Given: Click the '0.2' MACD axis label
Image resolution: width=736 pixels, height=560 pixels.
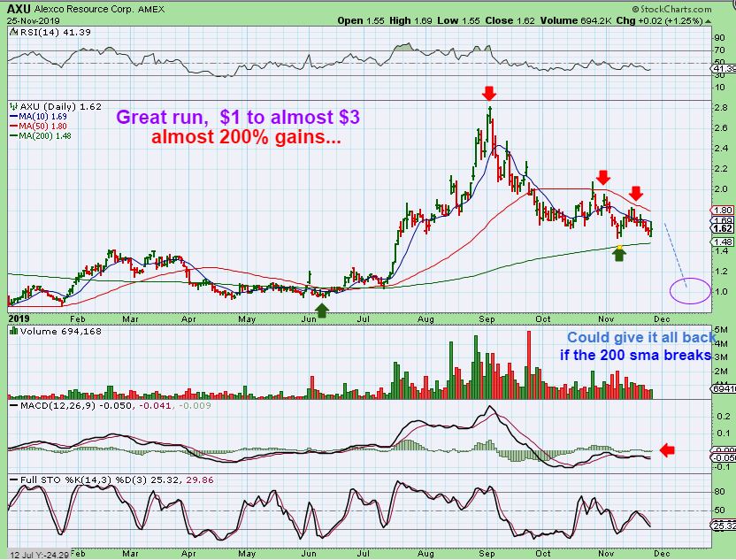Looking at the screenshot, I should pos(724,417).
